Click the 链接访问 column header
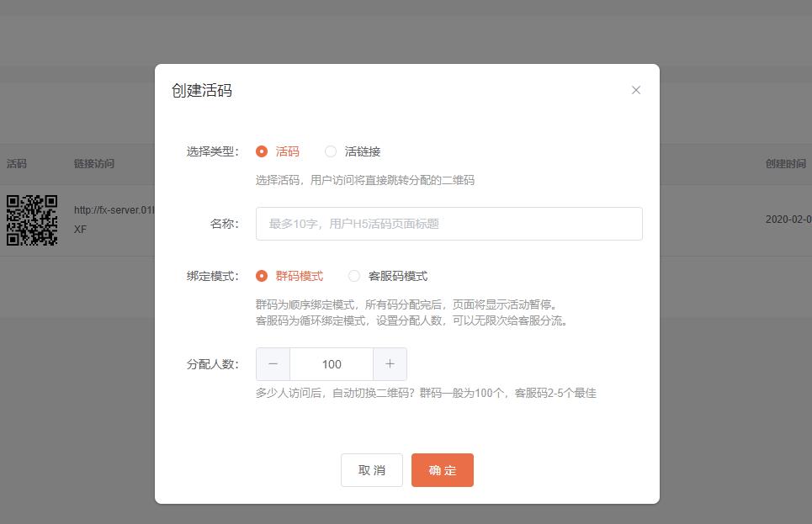Image resolution: width=812 pixels, height=524 pixels. (x=94, y=164)
